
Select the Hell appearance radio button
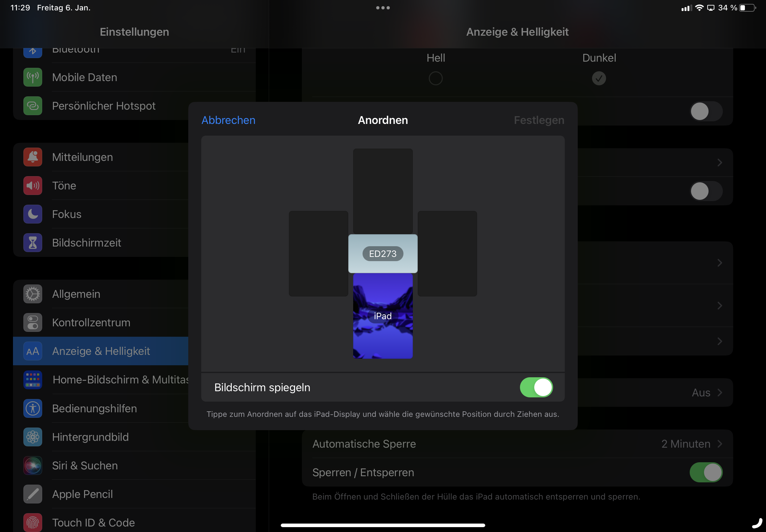pyautogui.click(x=436, y=78)
